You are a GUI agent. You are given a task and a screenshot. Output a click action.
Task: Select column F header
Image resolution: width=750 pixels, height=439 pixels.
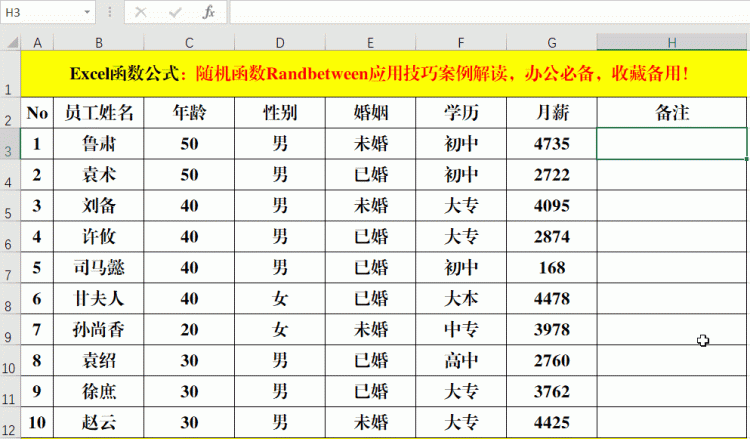[x=461, y=43]
